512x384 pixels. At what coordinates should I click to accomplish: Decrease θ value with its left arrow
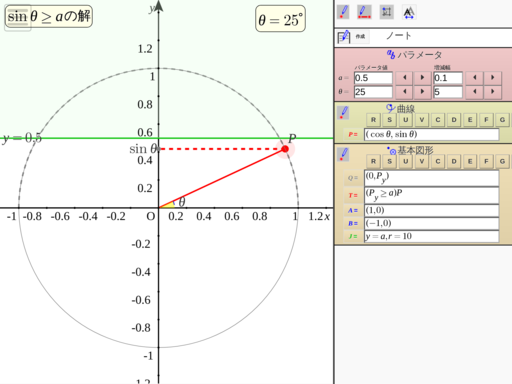point(404,92)
